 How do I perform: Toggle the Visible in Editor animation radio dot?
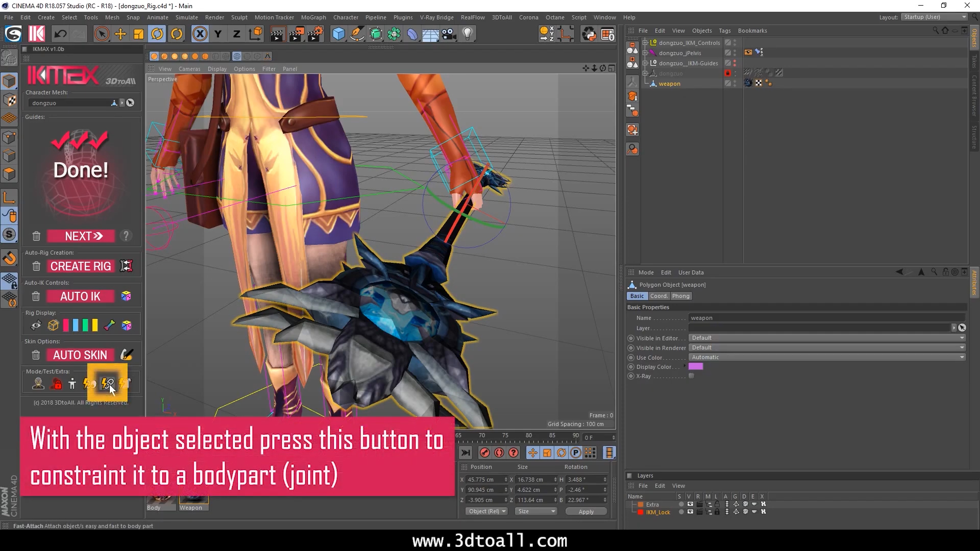tap(631, 338)
